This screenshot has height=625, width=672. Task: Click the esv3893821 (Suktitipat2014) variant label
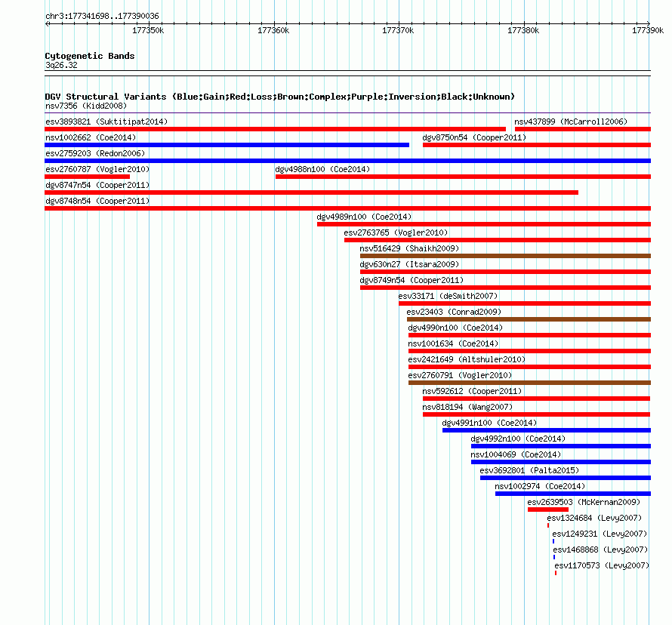106,122
